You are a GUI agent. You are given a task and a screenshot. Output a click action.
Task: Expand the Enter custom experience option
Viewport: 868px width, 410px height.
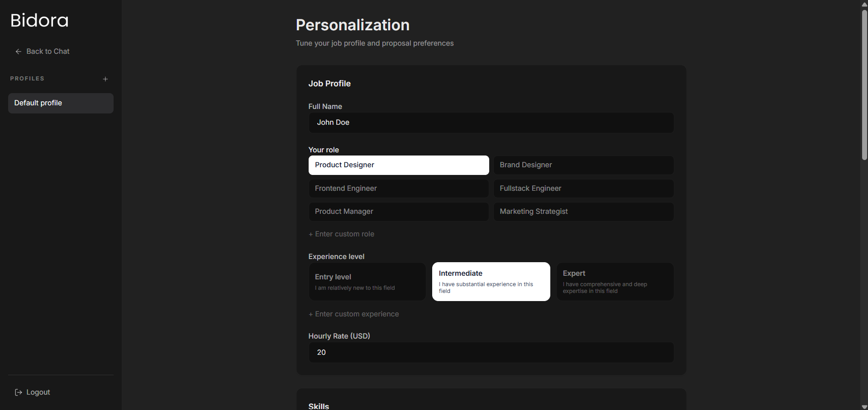click(354, 314)
